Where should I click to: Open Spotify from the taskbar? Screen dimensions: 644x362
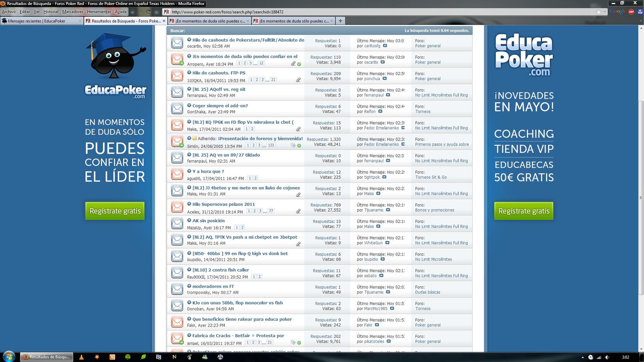pos(128,357)
